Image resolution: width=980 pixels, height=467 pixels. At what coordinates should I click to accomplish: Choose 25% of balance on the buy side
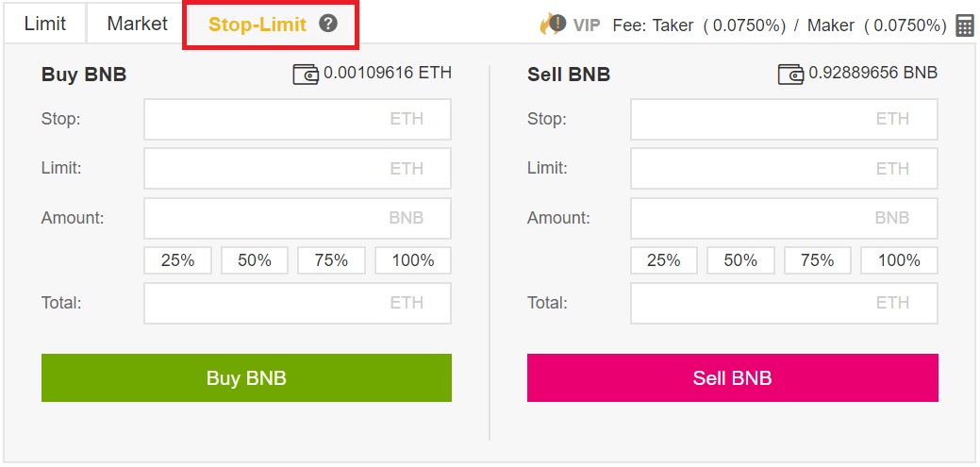click(x=178, y=260)
